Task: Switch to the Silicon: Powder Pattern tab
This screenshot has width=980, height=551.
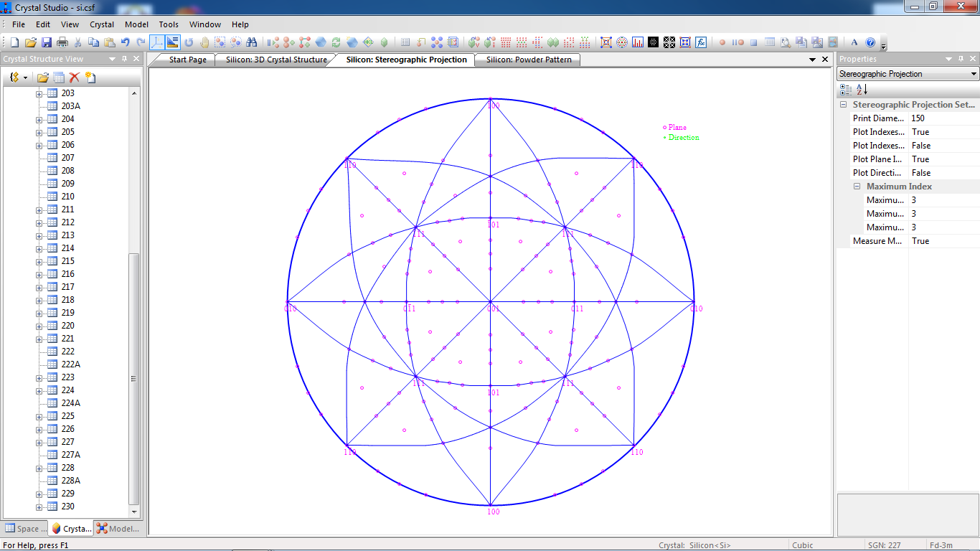Action: tap(529, 60)
